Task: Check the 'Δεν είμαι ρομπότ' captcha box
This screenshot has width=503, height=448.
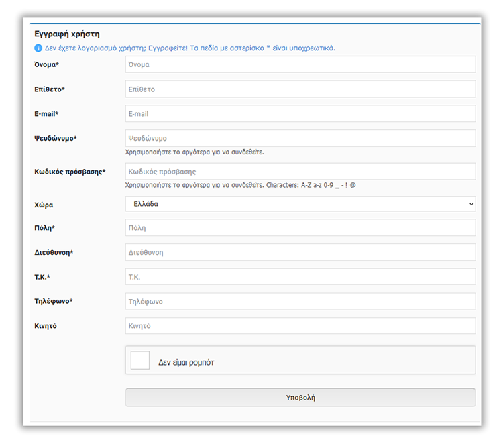Action: 140,361
